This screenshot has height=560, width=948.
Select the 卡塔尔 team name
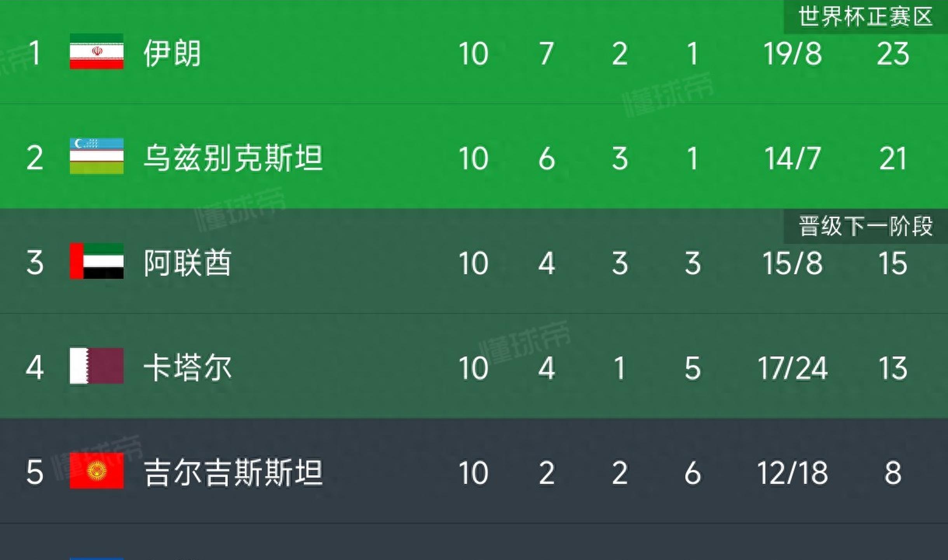tap(188, 368)
